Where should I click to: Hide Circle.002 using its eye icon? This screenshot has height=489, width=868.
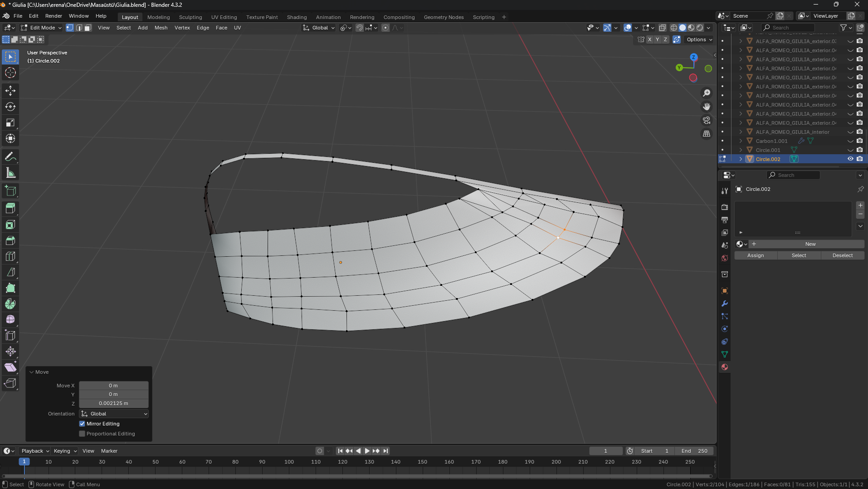pos(850,159)
